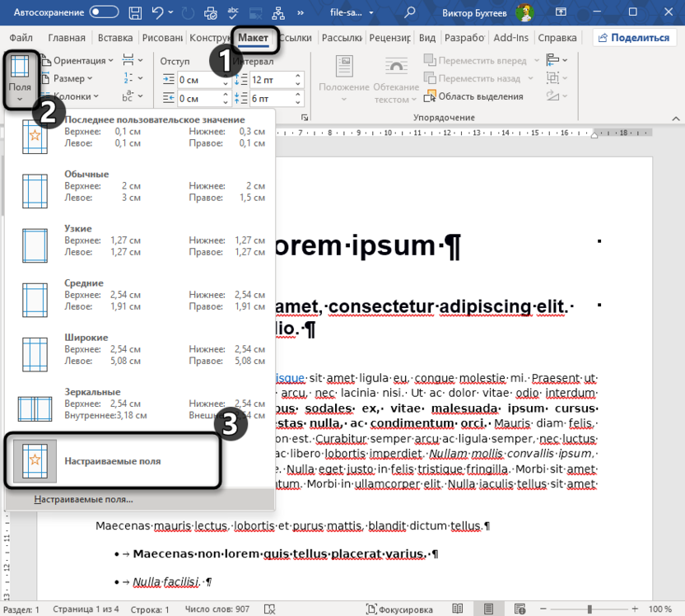The height and width of the screenshot is (616, 685).
Task: Select Обычные margins preset
Action: point(140,190)
